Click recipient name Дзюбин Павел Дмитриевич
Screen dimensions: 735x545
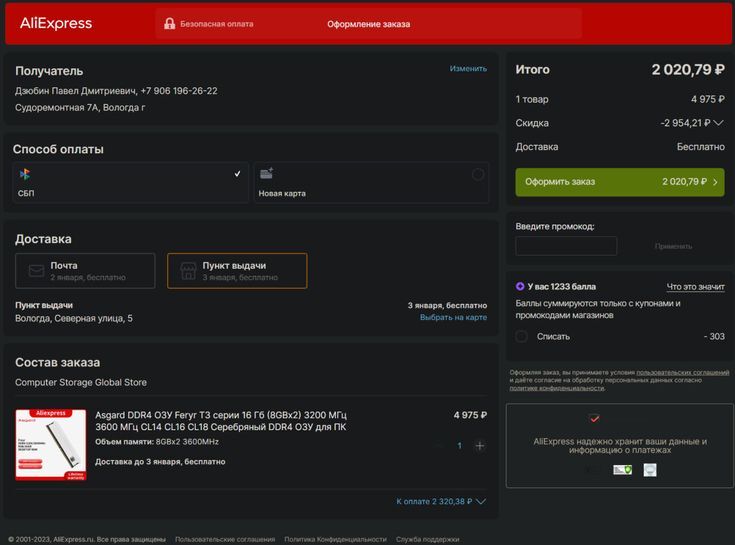75,91
